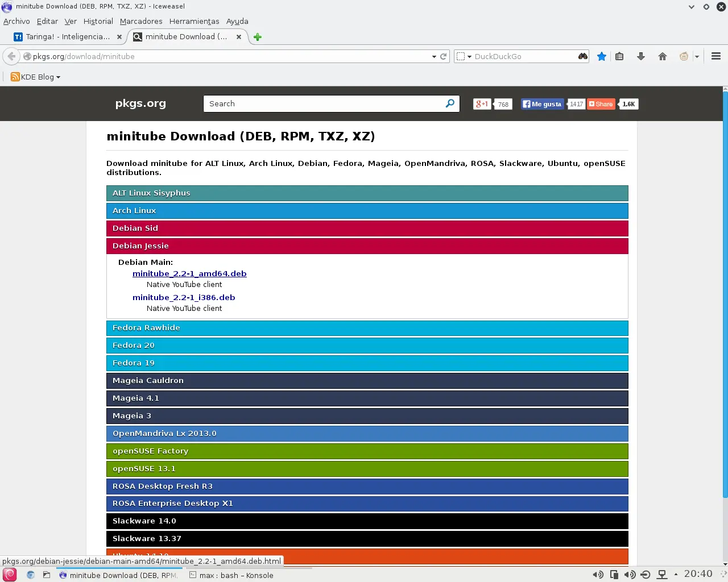Open the Herramientas menu
The height and width of the screenshot is (582, 728).
click(194, 21)
